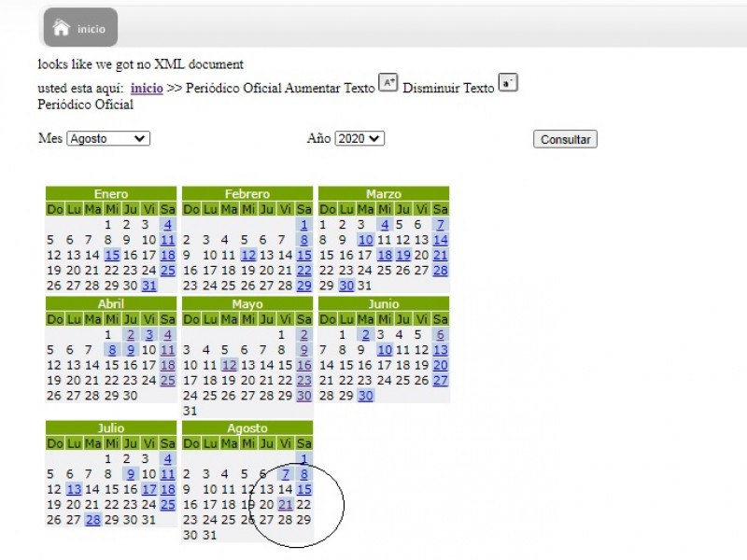
Task: Click the home icon in inicio button
Action: coord(62,28)
